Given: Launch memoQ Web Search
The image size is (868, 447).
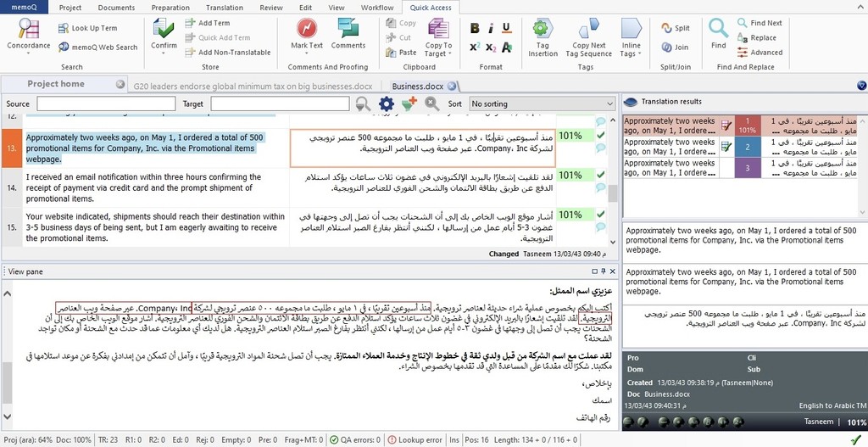Looking at the screenshot, I should [x=97, y=47].
